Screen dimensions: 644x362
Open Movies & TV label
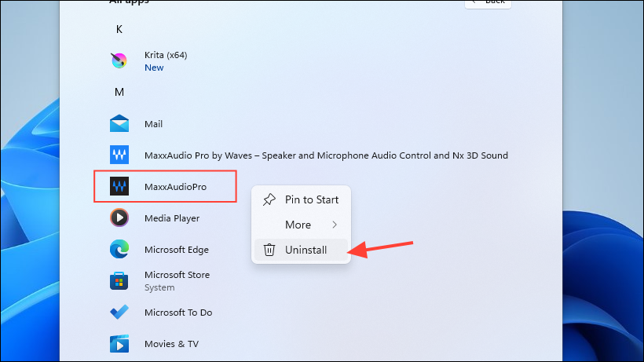click(x=172, y=344)
